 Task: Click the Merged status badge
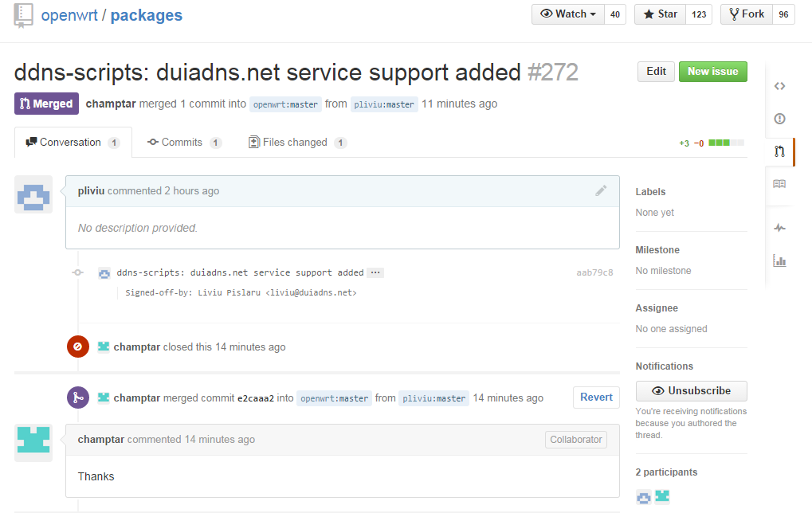[x=46, y=104]
